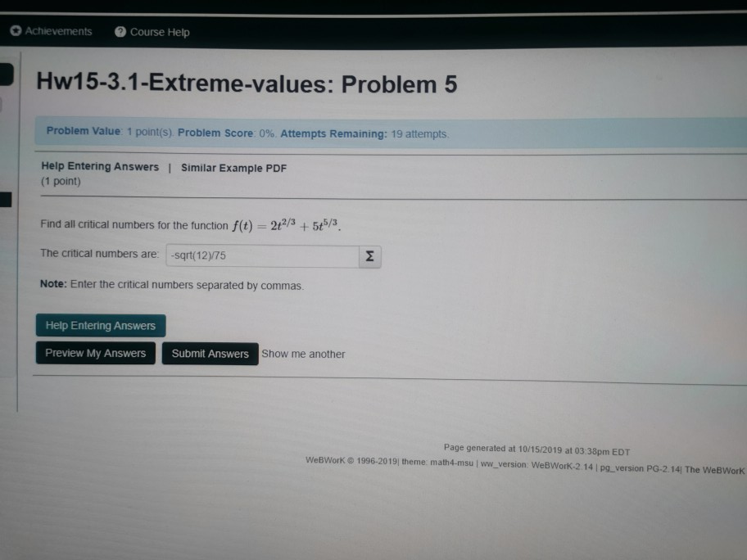This screenshot has width=747, height=560.
Task: Click inside the critical numbers answer field
Action: point(262,255)
